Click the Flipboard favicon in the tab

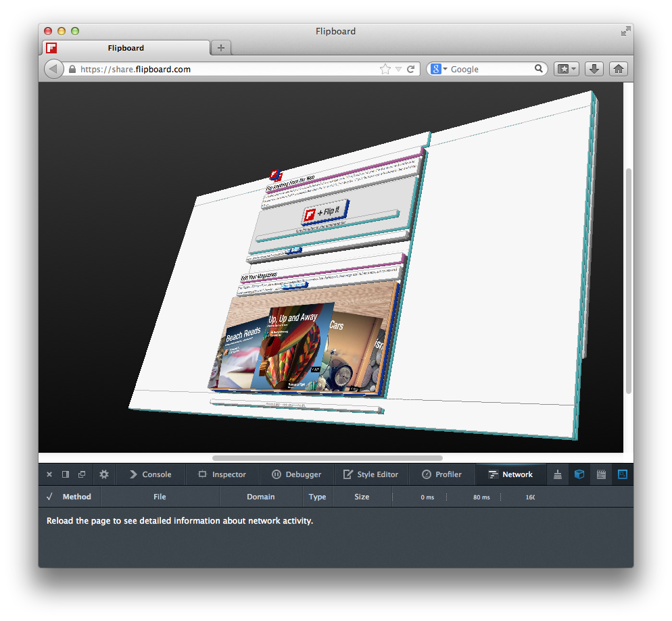tap(52, 48)
